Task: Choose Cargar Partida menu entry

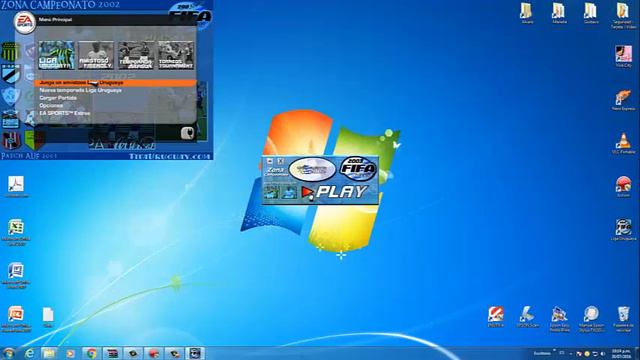Action: [x=58, y=98]
